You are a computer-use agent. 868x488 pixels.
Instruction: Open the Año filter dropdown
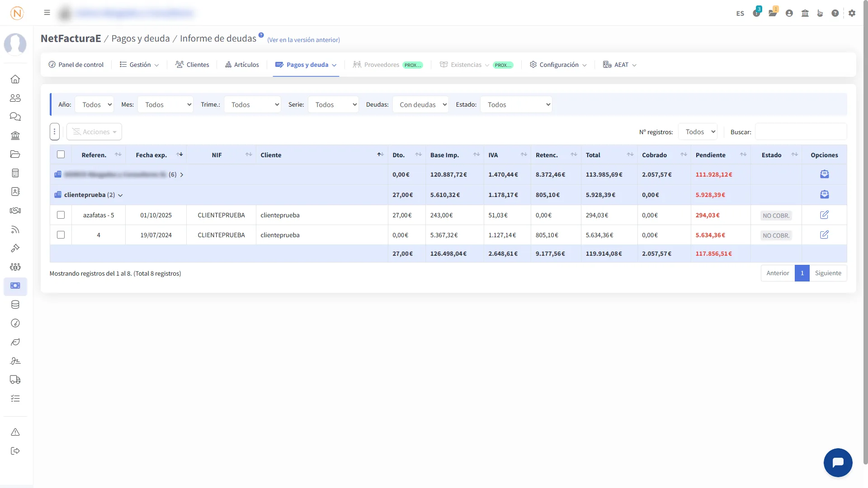click(x=94, y=105)
